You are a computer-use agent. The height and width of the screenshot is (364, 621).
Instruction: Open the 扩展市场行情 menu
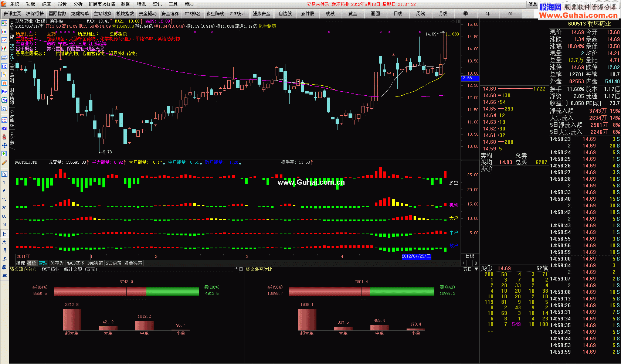pos(102,4)
